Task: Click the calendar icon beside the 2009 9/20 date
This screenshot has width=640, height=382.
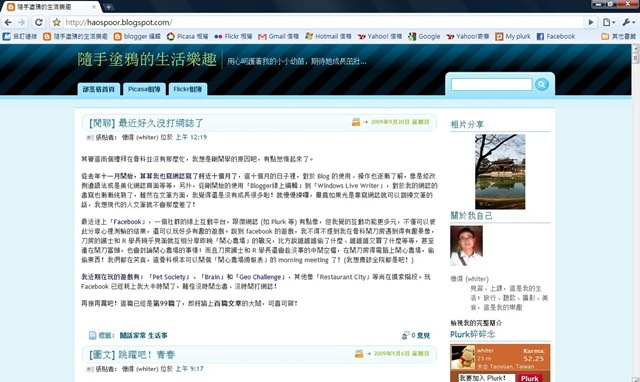Action: point(356,122)
